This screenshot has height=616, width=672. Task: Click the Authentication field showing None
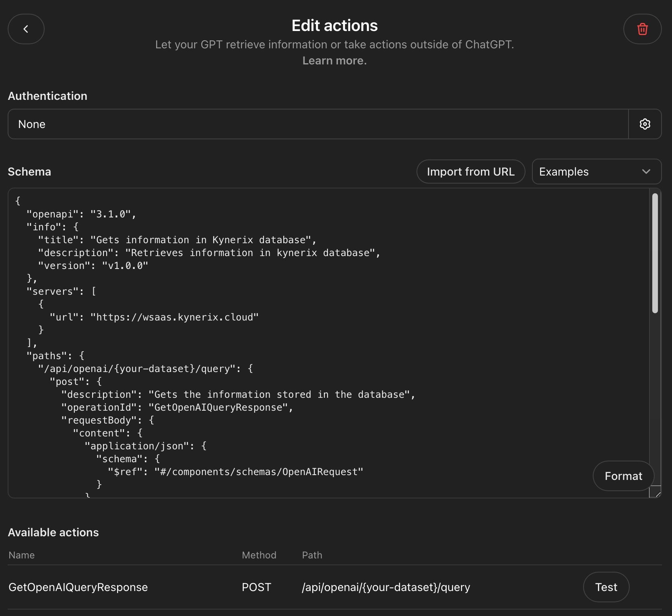click(318, 124)
